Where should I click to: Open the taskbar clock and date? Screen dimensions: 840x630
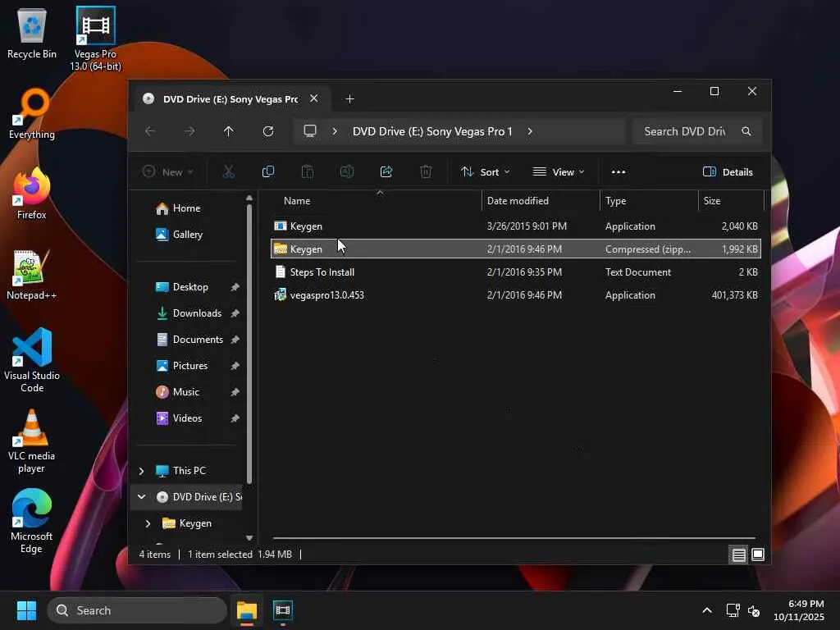point(799,610)
